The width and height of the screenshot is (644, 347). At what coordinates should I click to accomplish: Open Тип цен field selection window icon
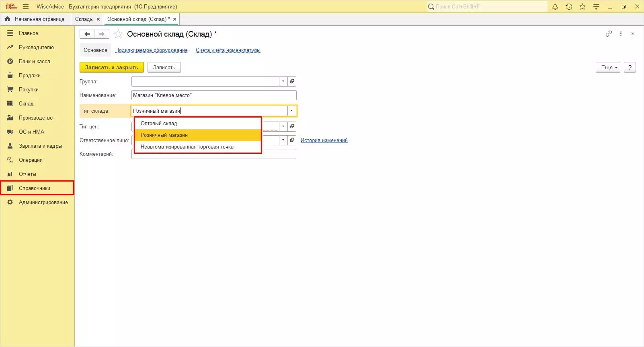coord(292,126)
